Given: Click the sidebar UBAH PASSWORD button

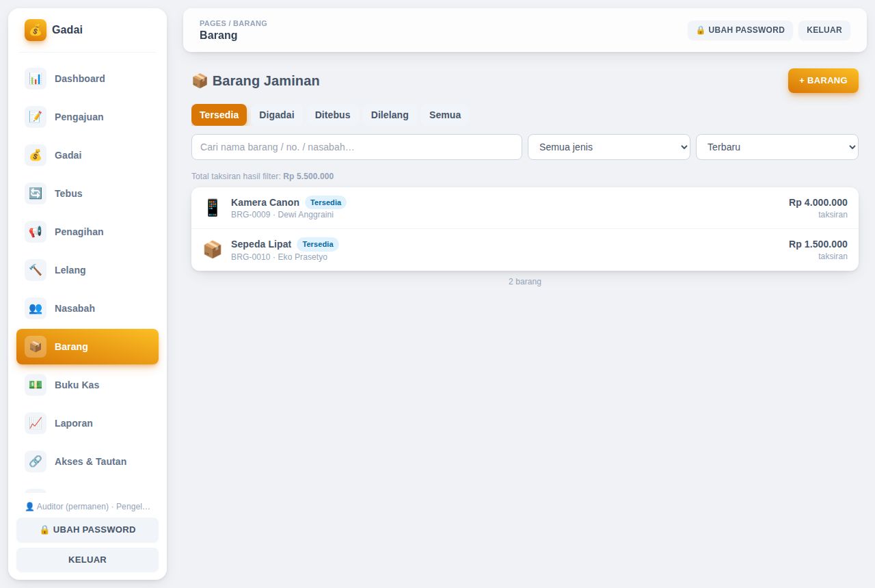Looking at the screenshot, I should pyautogui.click(x=87, y=530).
